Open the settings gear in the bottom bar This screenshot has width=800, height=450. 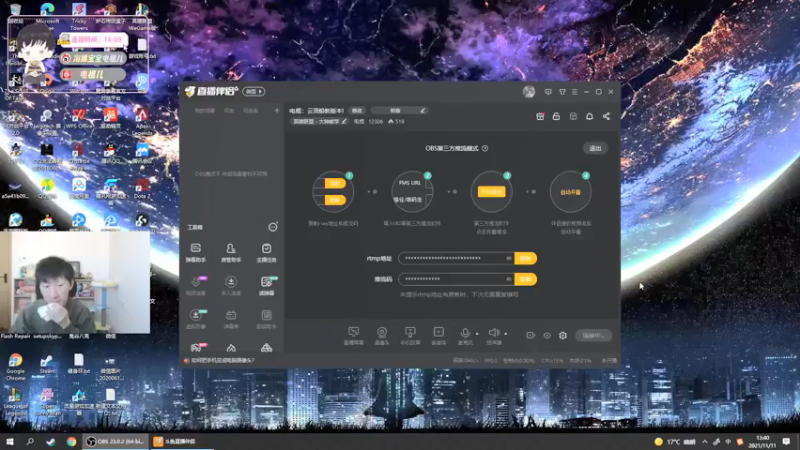(x=563, y=335)
